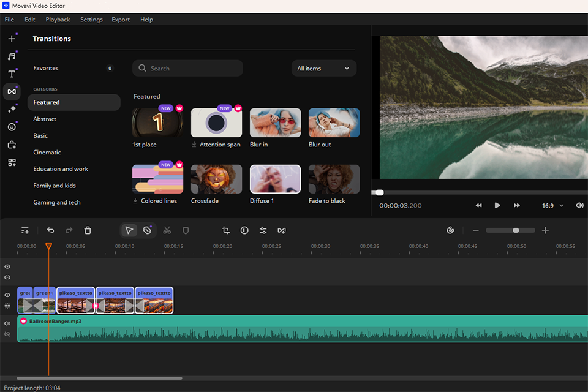Open Clip properties sliders icon
Image resolution: width=588 pixels, height=392 pixels.
263,230
